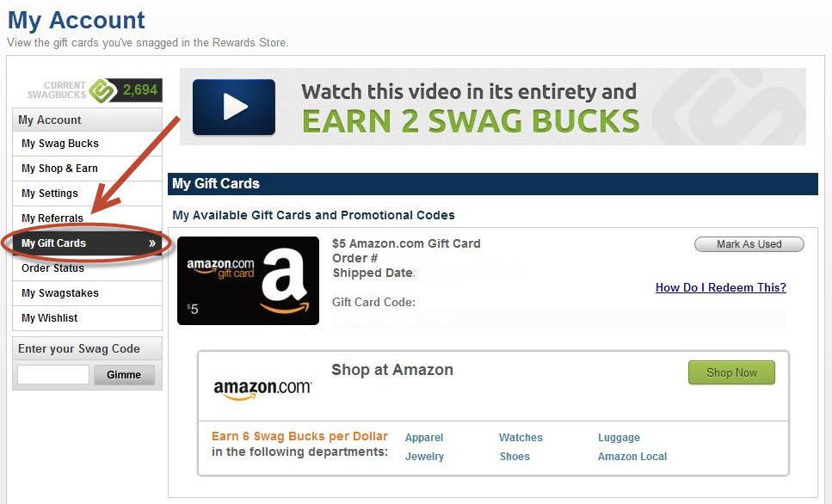Open the Apparel department link
Image resolution: width=832 pixels, height=504 pixels.
click(424, 438)
